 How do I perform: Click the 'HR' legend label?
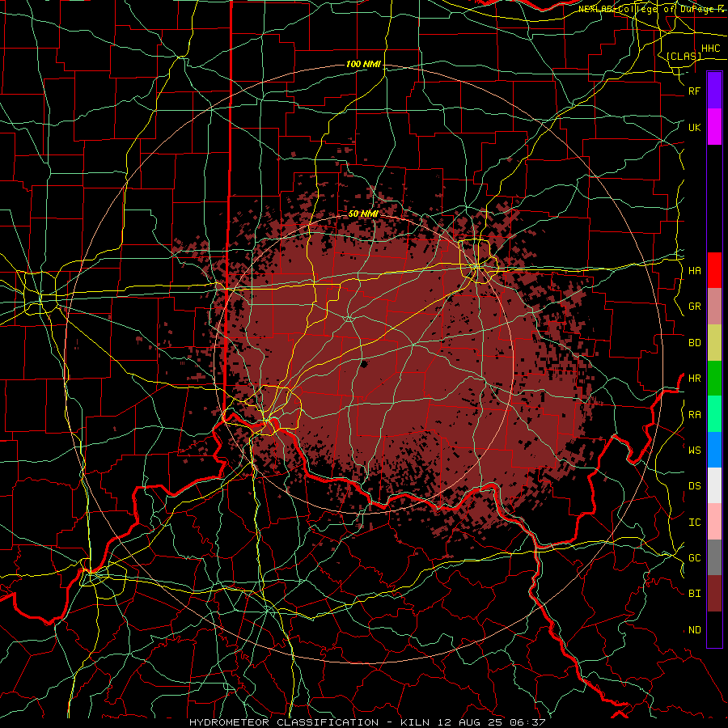[694, 379]
